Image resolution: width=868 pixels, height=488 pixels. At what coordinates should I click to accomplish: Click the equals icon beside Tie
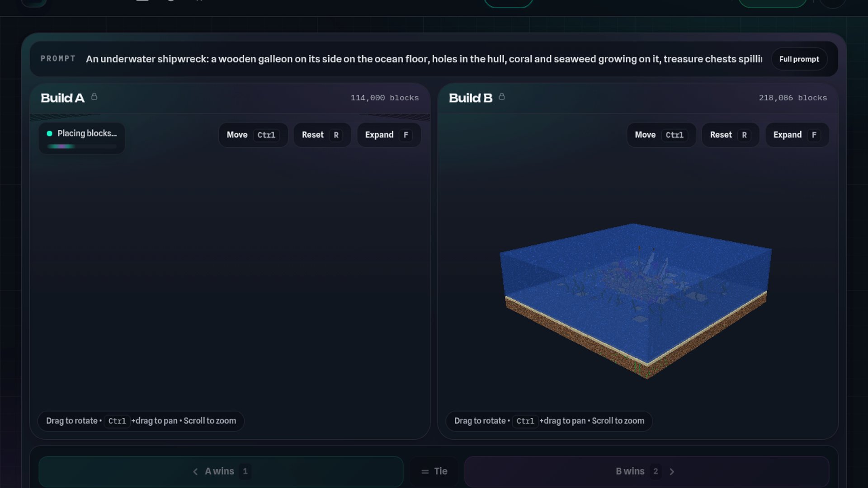[x=425, y=472]
